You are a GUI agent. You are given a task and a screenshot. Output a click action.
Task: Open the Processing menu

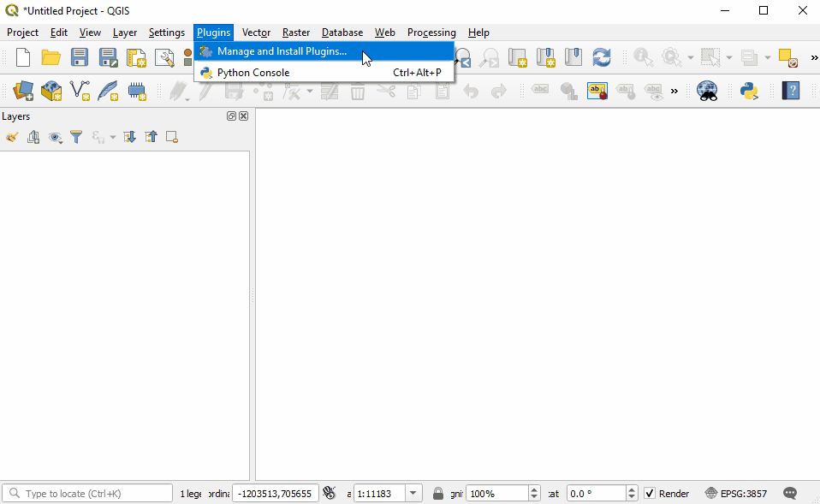coord(431,33)
